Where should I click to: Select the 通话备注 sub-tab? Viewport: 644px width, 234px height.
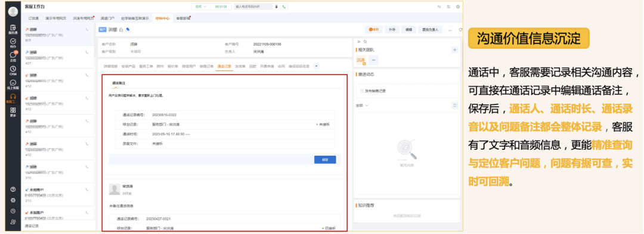(x=119, y=82)
